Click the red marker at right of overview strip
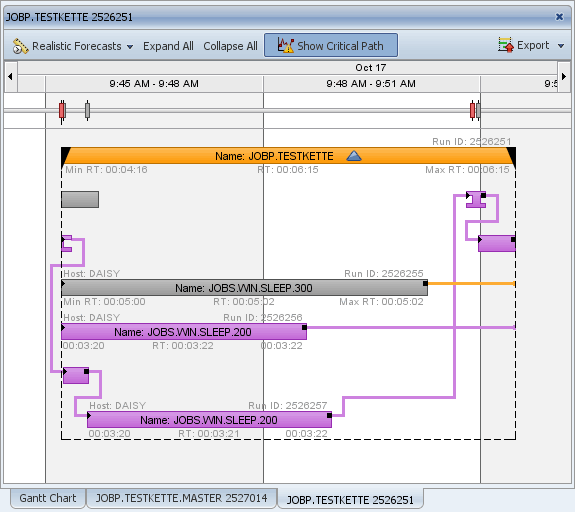Screen dimensions: 575x512 coord(472,110)
